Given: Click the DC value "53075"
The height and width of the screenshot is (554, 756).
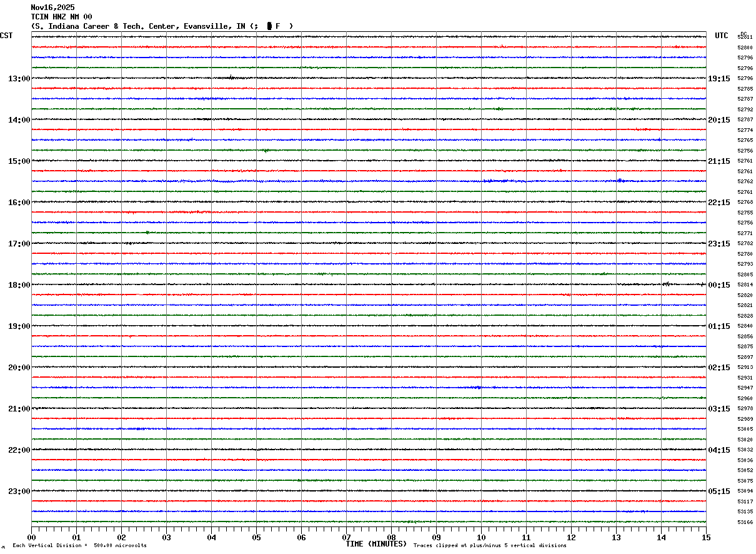Looking at the screenshot, I should [x=745, y=481].
